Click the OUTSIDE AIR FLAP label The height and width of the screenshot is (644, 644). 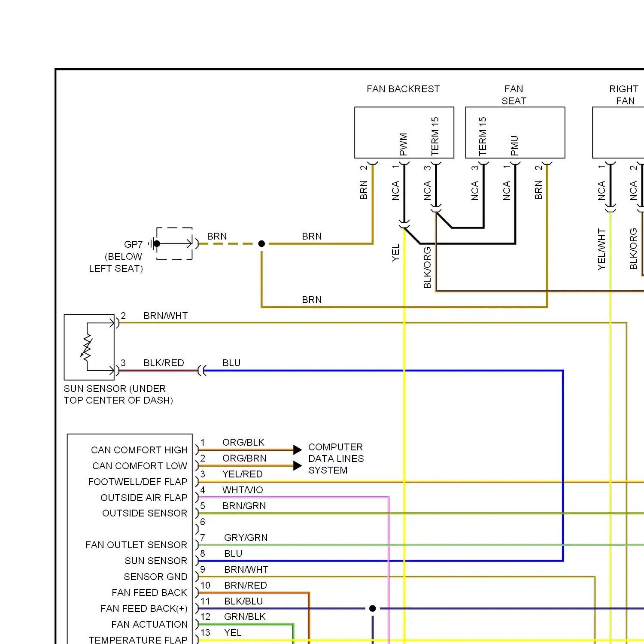144,498
